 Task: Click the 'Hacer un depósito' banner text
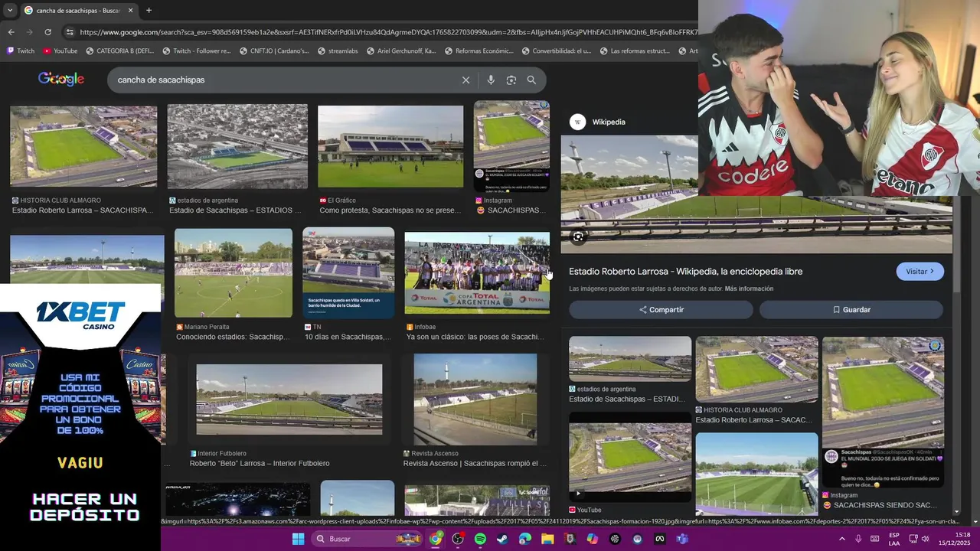click(84, 507)
